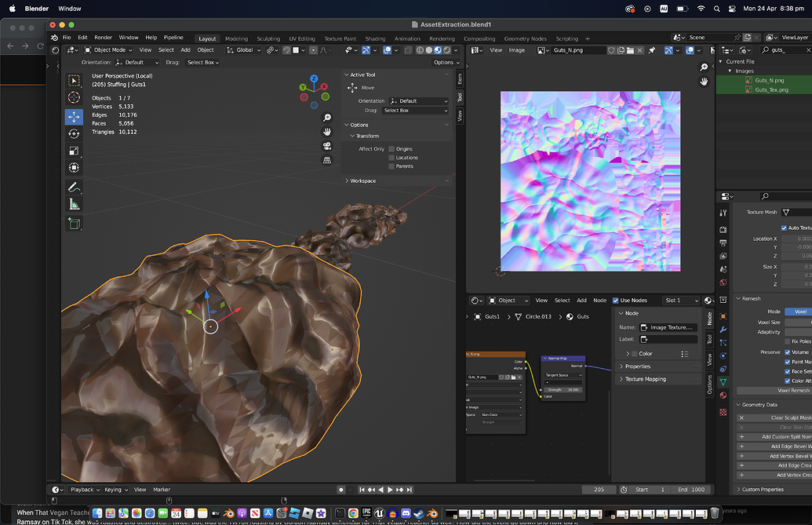Toggle Preserve Volume checkbox
The height and width of the screenshot is (525, 812).
[x=788, y=352]
